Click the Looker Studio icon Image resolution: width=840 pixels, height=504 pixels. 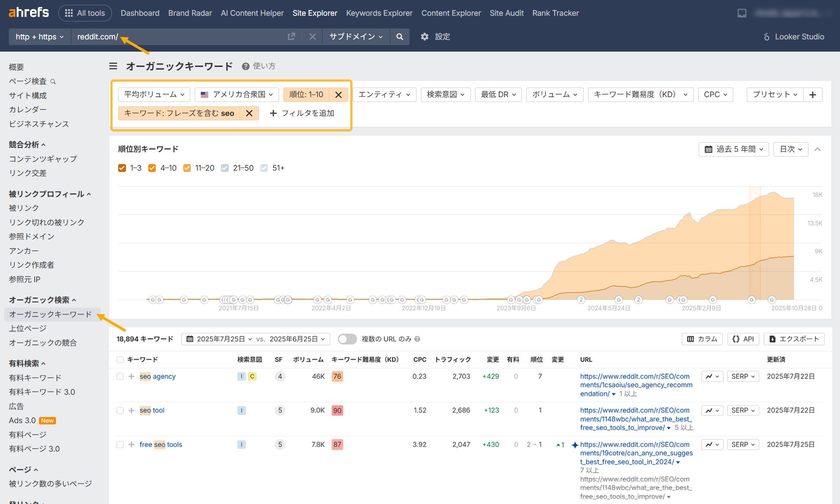[766, 37]
